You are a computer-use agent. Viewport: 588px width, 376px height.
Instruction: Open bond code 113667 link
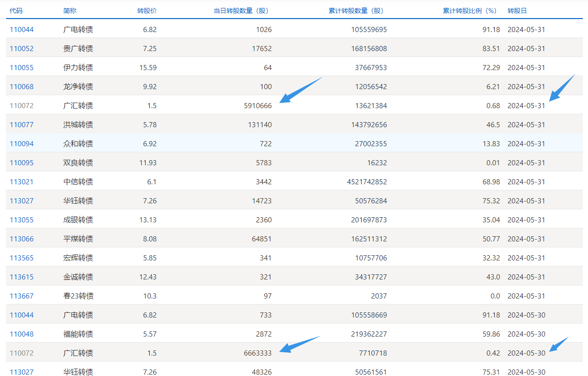pos(22,296)
